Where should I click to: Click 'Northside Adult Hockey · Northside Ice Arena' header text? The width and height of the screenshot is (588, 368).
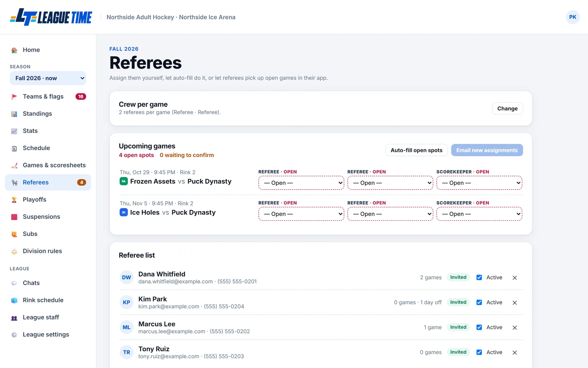coord(171,17)
